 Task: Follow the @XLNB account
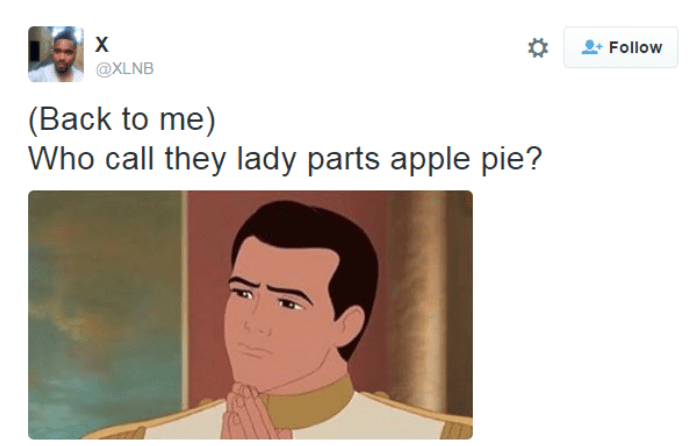point(621,47)
